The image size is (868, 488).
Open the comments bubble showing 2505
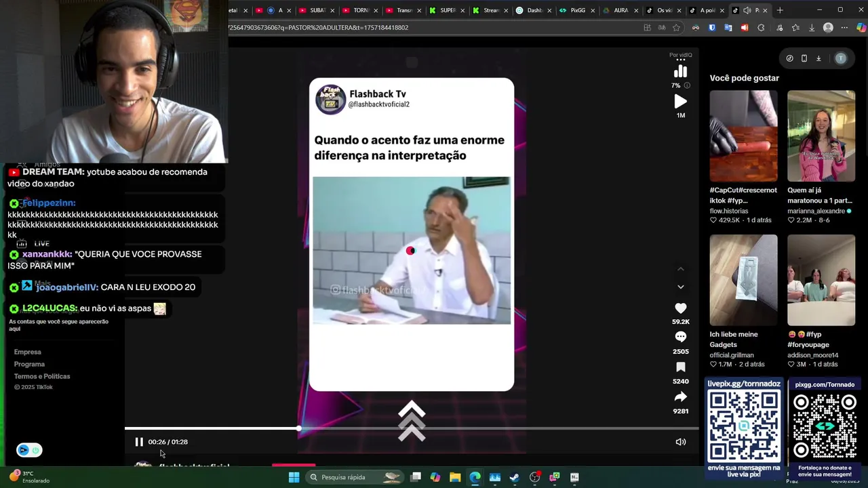[680, 337]
